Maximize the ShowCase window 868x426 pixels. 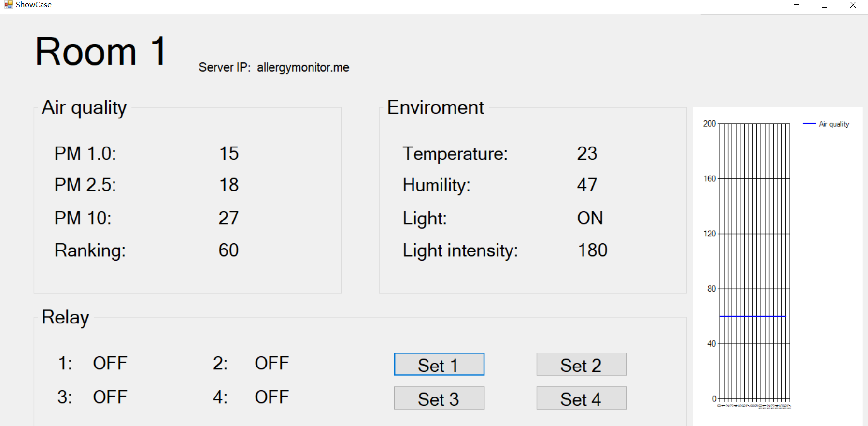(825, 5)
